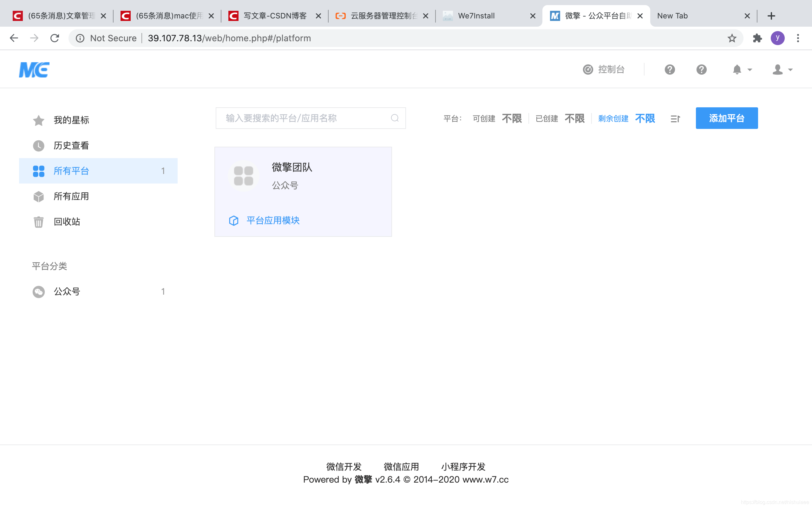Switch to the (65条消息)文章管理 tab
Viewport: 812px width, 508px height.
(59, 16)
